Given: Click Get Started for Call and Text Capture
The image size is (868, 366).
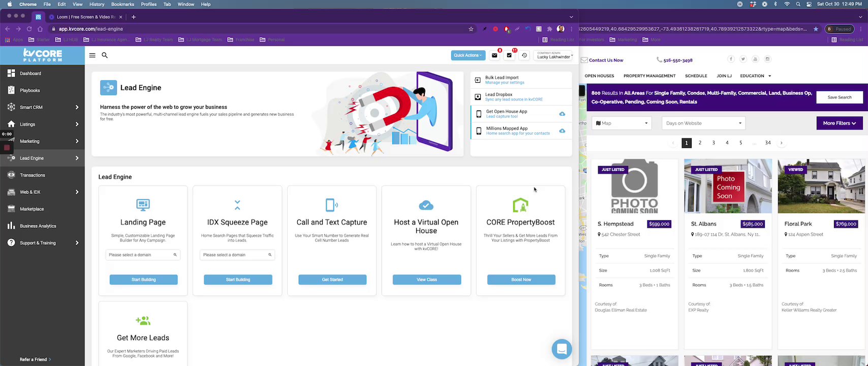Looking at the screenshot, I should click(332, 280).
